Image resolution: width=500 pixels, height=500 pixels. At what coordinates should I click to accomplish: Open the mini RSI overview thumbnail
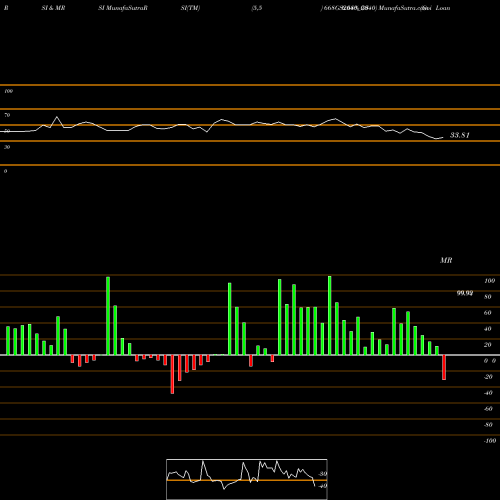tap(247, 479)
